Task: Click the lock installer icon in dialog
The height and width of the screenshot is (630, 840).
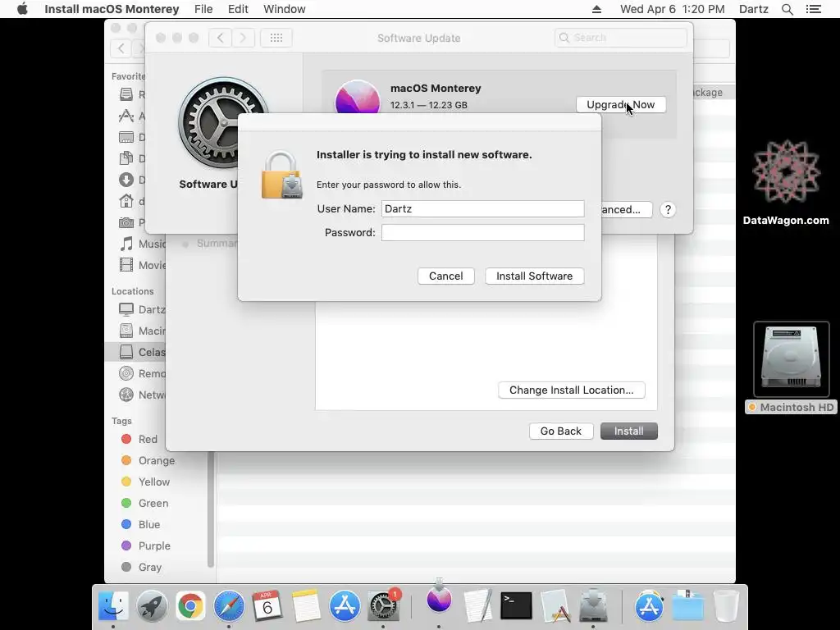Action: tap(282, 175)
